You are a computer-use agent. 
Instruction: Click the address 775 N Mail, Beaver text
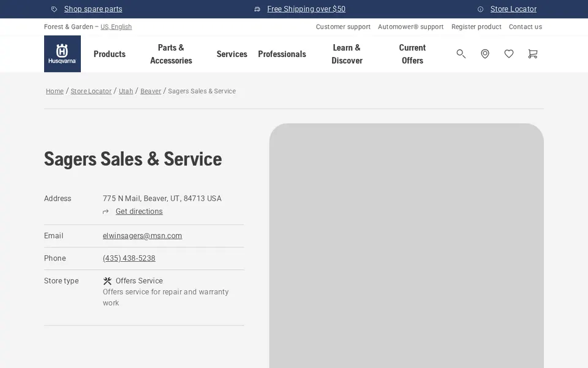click(x=162, y=199)
